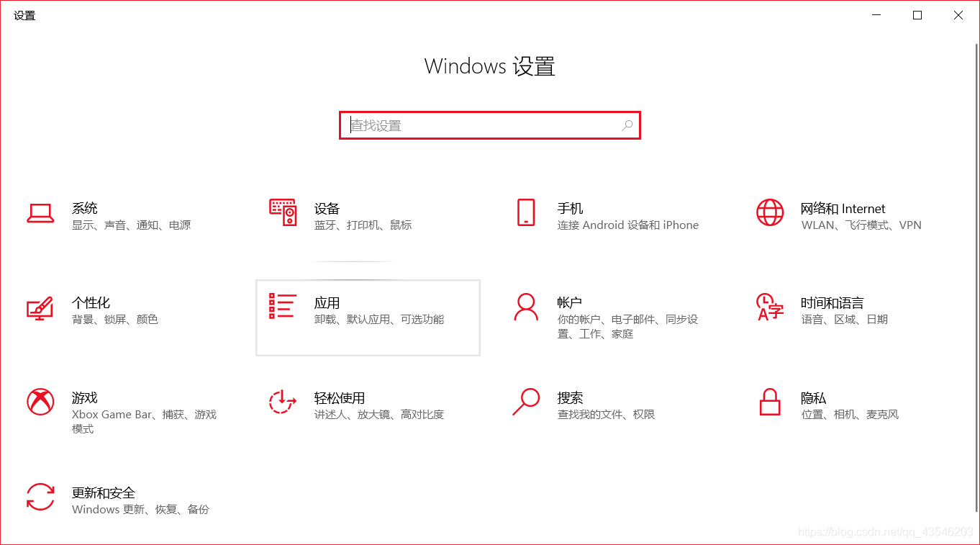The width and height of the screenshot is (980, 545).
Task: Click the text 查找我的文件、权限
Action: click(x=607, y=415)
